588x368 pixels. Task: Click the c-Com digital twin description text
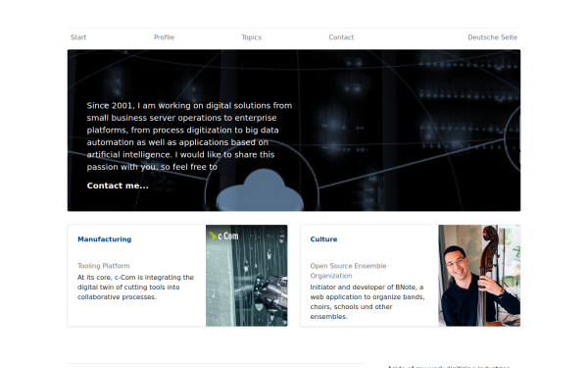click(x=135, y=287)
